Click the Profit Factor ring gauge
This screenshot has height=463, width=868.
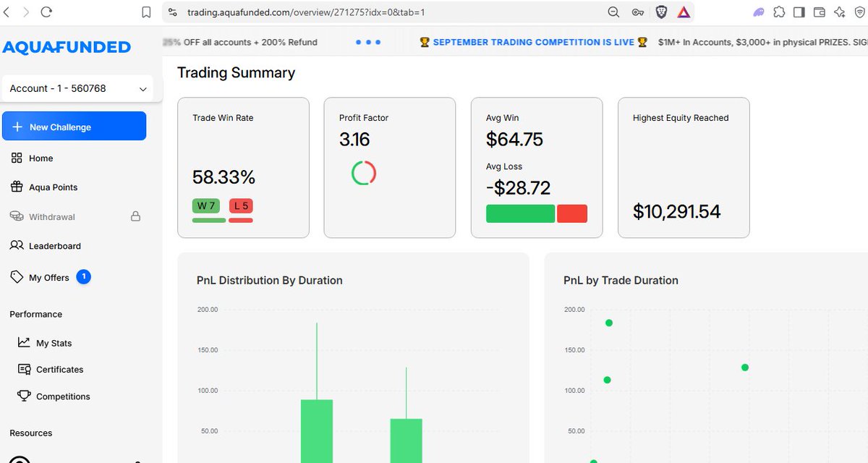(364, 173)
